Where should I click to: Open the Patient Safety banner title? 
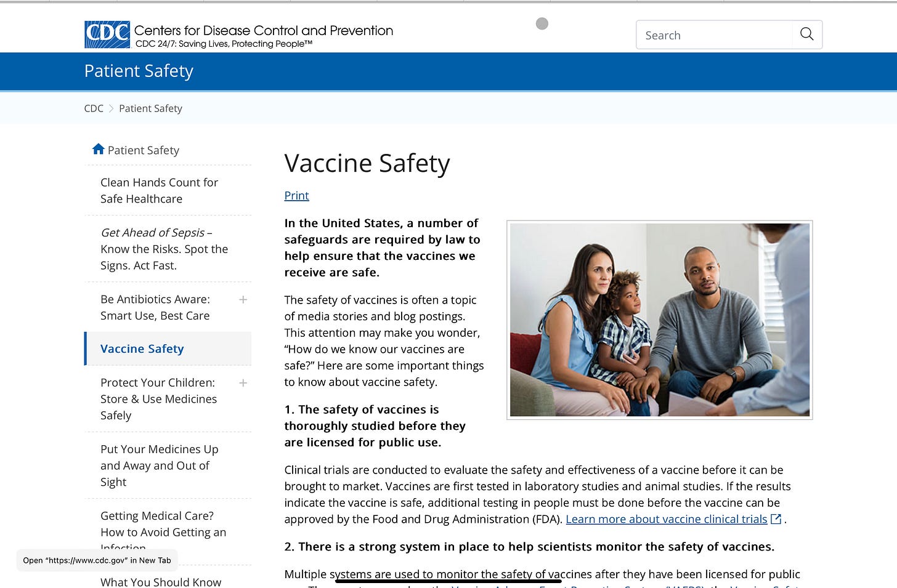click(139, 71)
